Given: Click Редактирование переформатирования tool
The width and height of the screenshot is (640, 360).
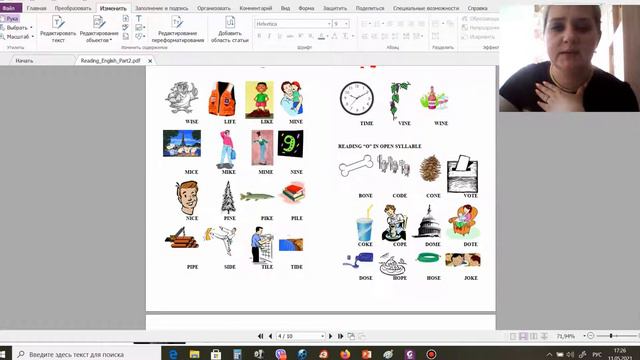Looking at the screenshot, I should (x=178, y=29).
